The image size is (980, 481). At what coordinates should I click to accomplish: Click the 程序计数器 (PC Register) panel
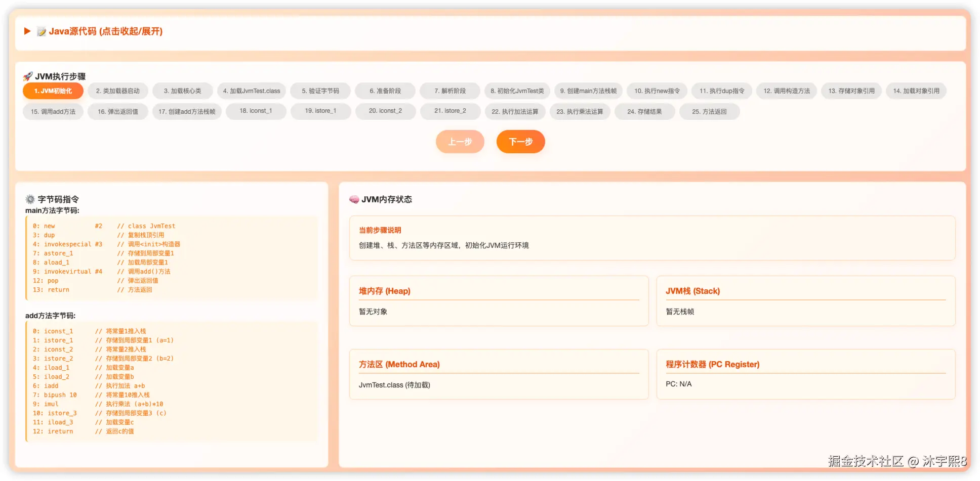click(x=806, y=374)
